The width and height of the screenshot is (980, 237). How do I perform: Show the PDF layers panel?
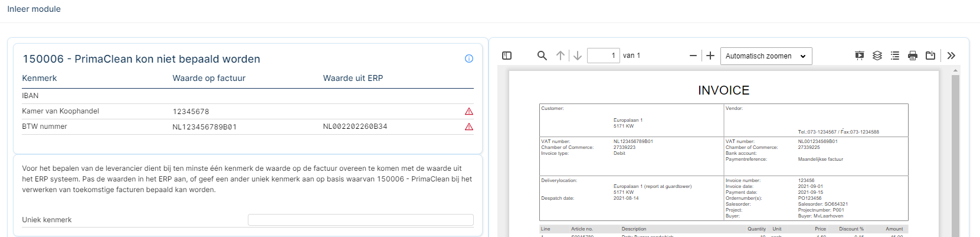coord(877,56)
